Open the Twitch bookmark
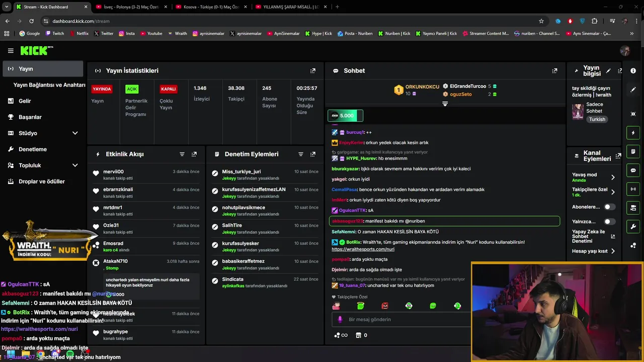644x362 pixels. click(55, 34)
